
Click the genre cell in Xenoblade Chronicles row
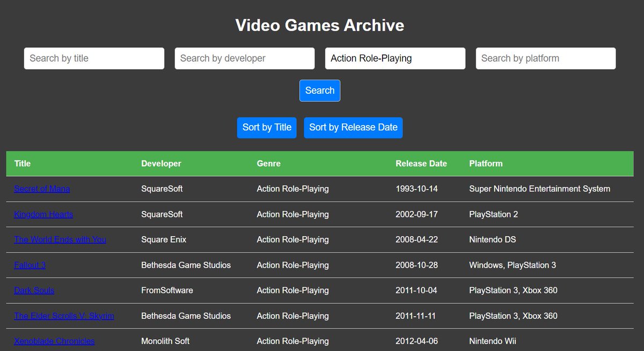click(293, 341)
